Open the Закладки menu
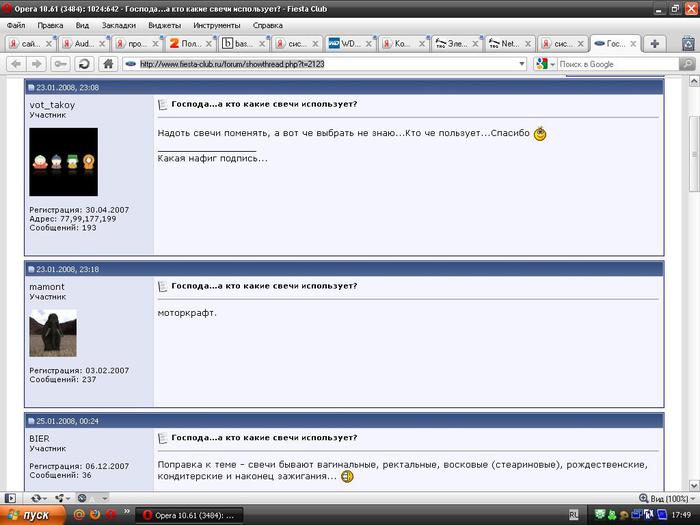700x525 pixels. pos(119,25)
